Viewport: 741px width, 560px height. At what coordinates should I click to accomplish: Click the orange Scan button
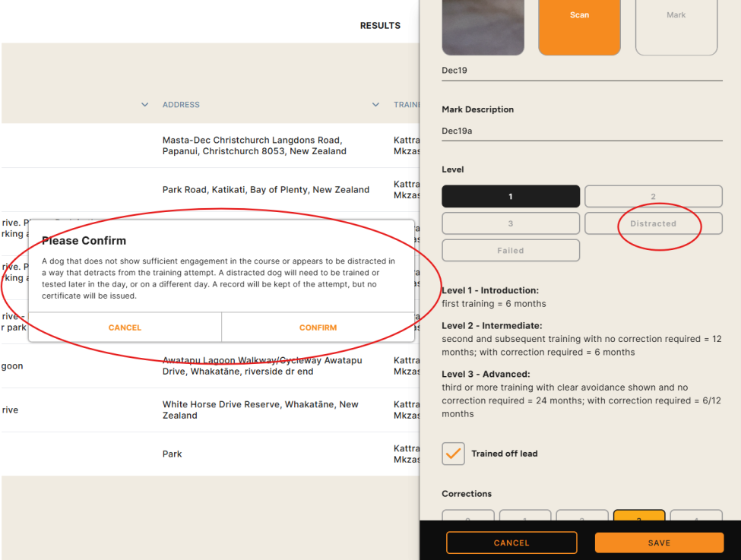tap(579, 27)
